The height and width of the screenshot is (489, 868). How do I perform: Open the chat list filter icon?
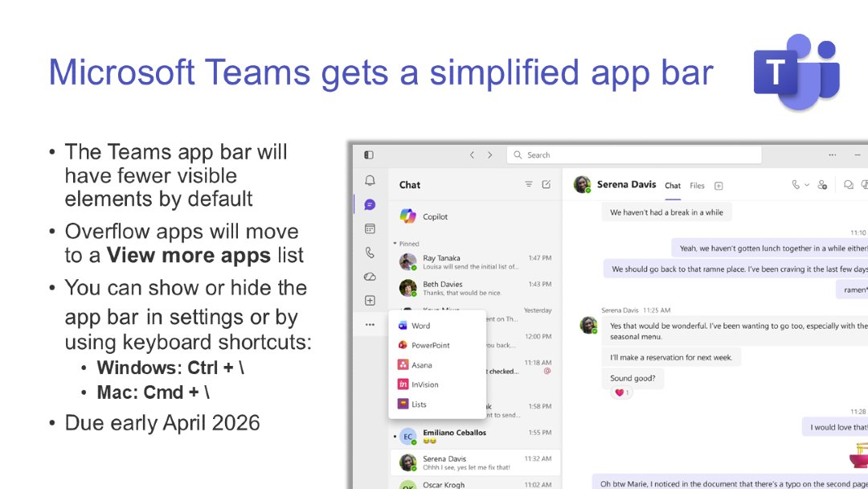point(529,184)
